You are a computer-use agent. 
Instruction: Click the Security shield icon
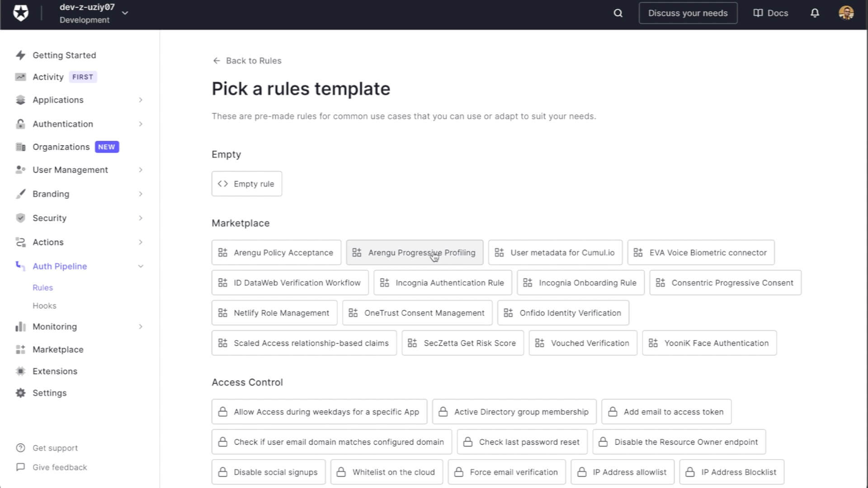pos(20,218)
